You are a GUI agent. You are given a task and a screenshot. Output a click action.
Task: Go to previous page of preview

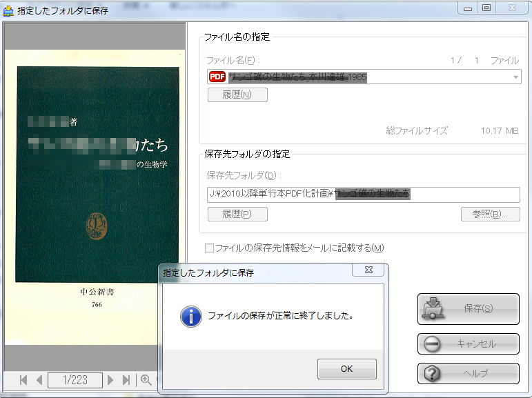coord(39,380)
